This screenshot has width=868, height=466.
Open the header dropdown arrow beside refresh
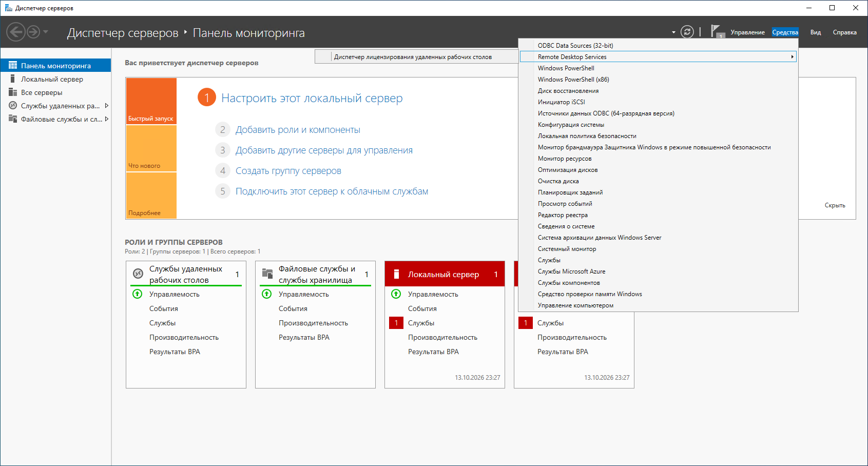click(x=673, y=32)
